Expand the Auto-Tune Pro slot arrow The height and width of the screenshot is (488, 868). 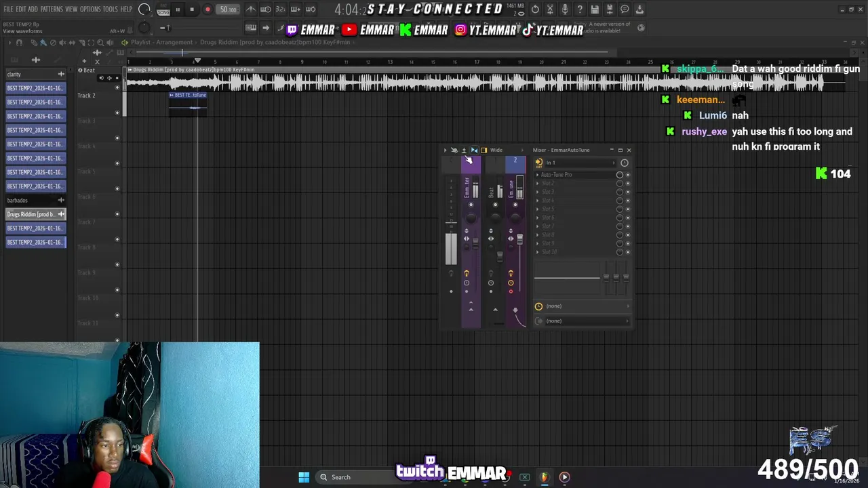tap(538, 175)
